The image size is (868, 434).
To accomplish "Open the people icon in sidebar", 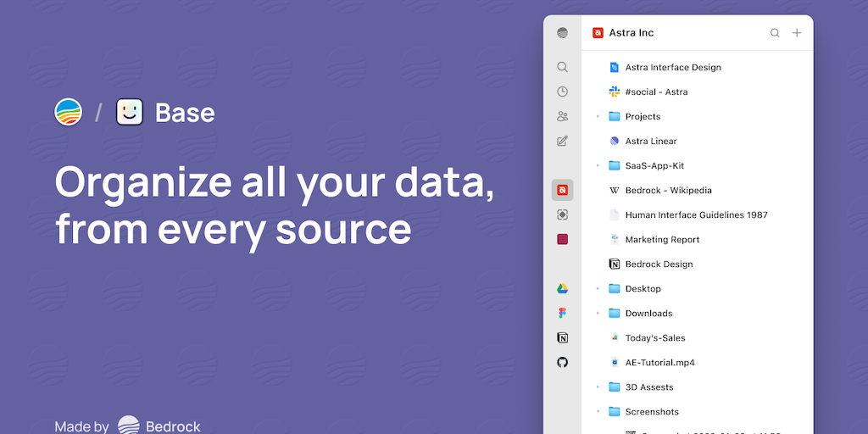I will [562, 116].
